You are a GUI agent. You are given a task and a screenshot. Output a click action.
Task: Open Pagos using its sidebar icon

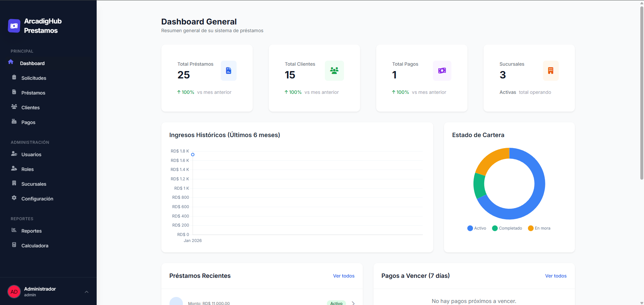tap(14, 121)
